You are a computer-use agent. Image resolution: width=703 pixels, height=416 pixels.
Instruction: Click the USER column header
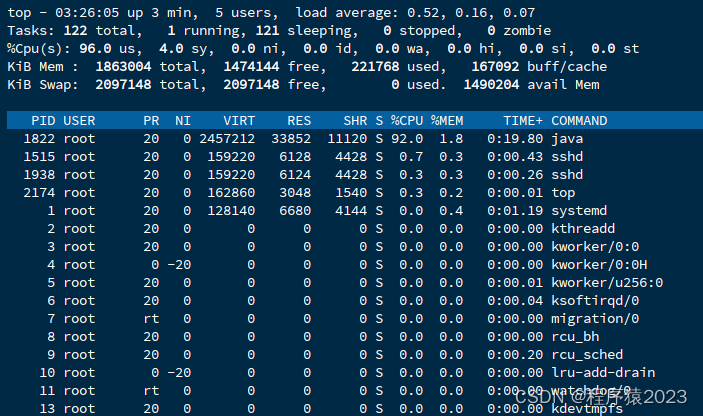pyautogui.click(x=79, y=121)
